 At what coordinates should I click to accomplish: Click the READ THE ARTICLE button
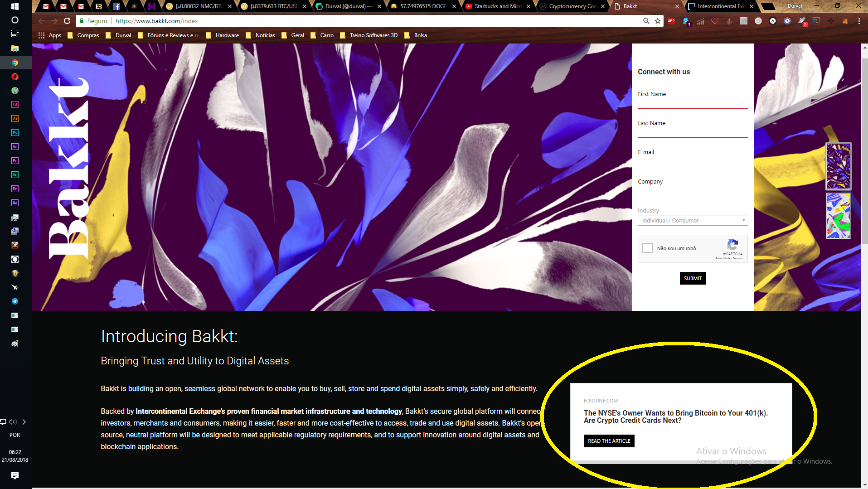tap(609, 441)
